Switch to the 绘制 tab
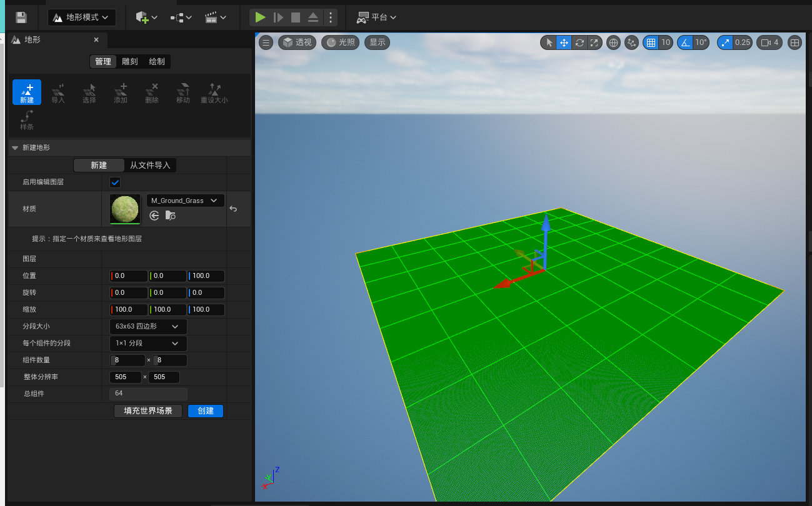 pyautogui.click(x=157, y=61)
